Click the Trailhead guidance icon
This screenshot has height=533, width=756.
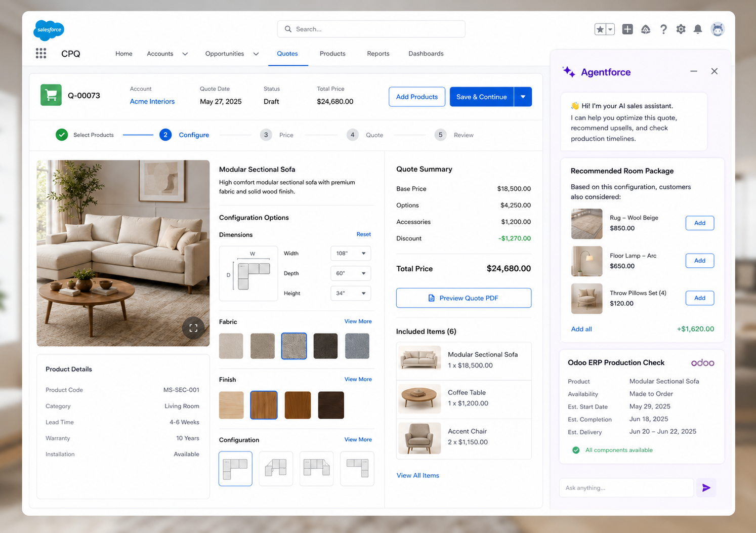click(646, 29)
